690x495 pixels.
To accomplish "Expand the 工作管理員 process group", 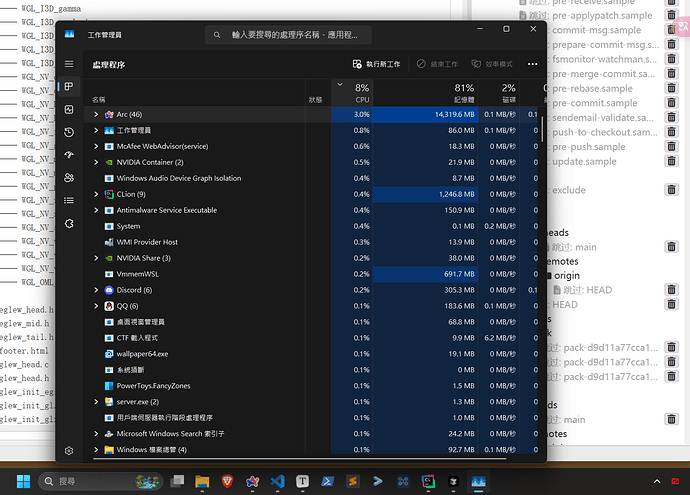I will click(x=96, y=130).
